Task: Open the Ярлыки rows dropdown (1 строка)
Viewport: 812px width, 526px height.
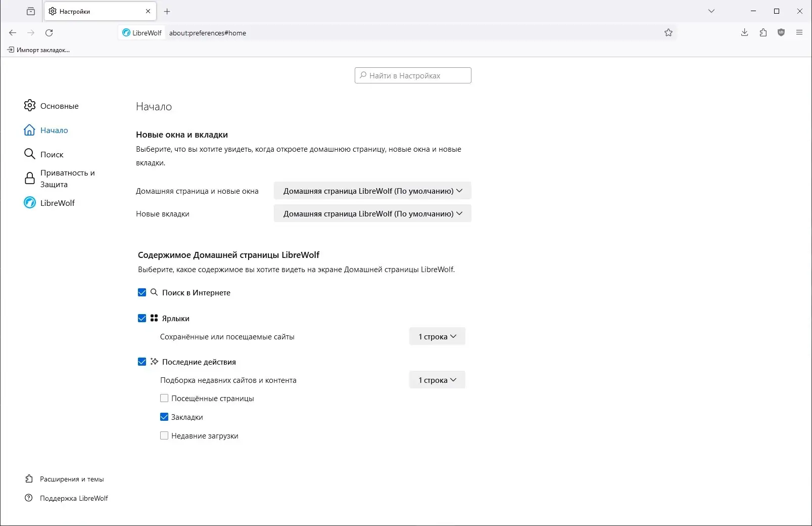Action: click(437, 336)
